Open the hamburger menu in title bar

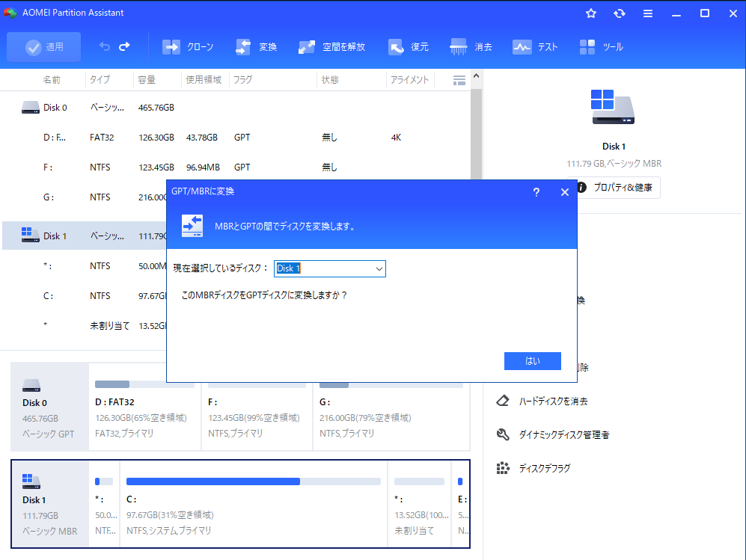(x=648, y=13)
